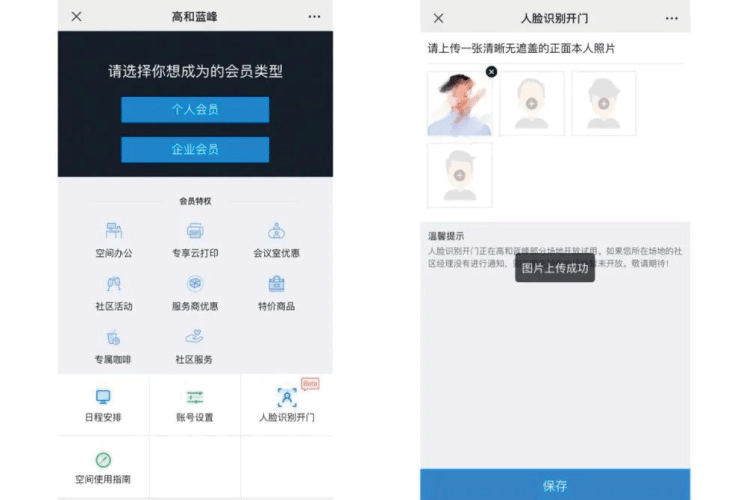Viewport: 750px width, 500px height.
Task: Add photo in third avatar slot
Action: click(603, 103)
